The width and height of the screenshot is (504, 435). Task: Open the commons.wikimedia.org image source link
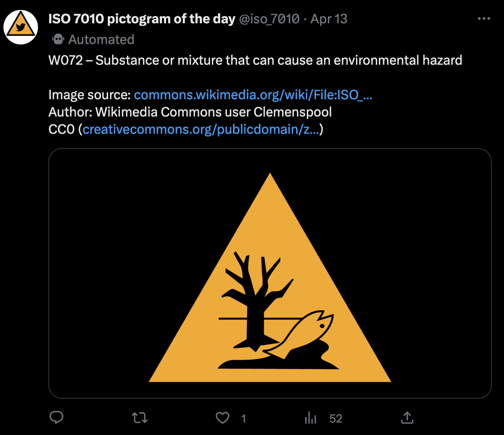click(x=253, y=95)
